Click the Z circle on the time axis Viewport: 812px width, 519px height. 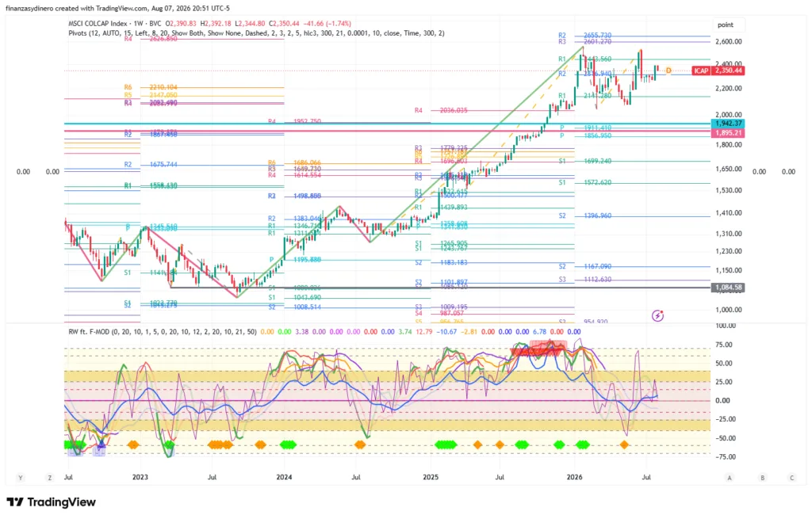(50, 478)
